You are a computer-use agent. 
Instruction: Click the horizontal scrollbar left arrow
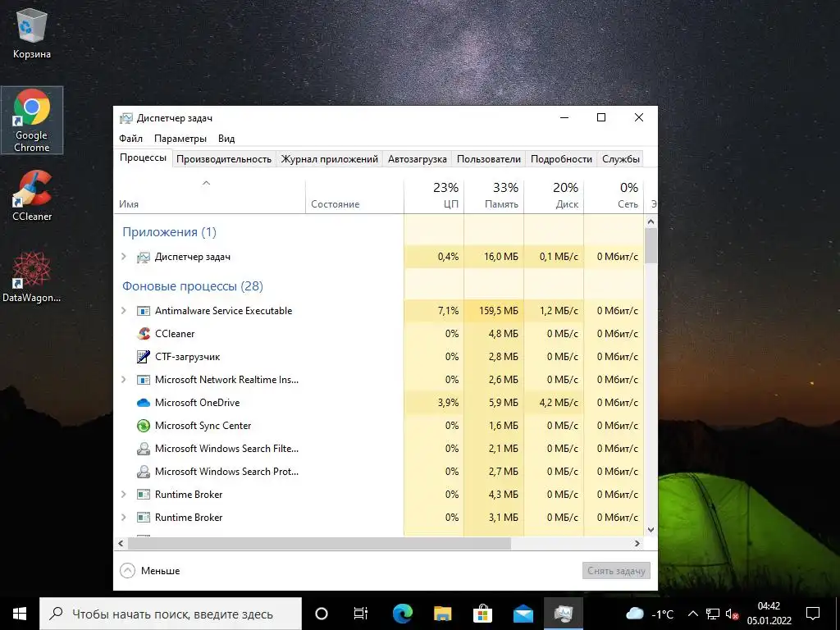click(x=121, y=543)
